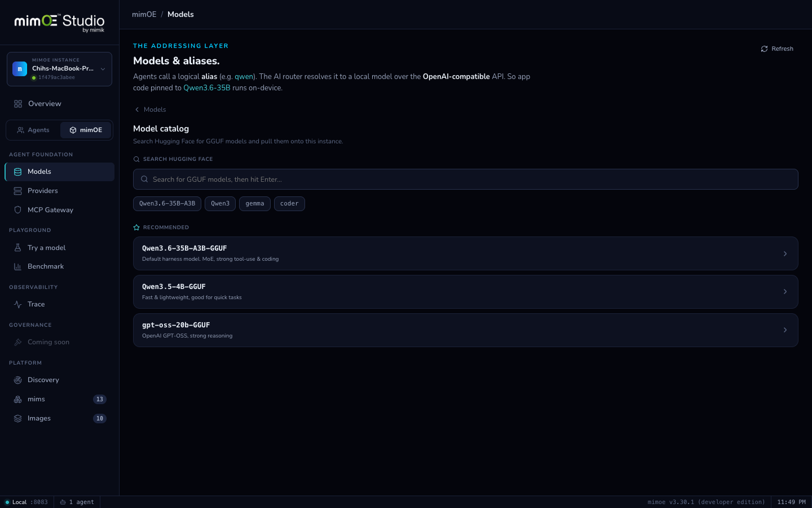812x508 pixels.
Task: Click the Benchmark chart icon
Action: [17, 266]
